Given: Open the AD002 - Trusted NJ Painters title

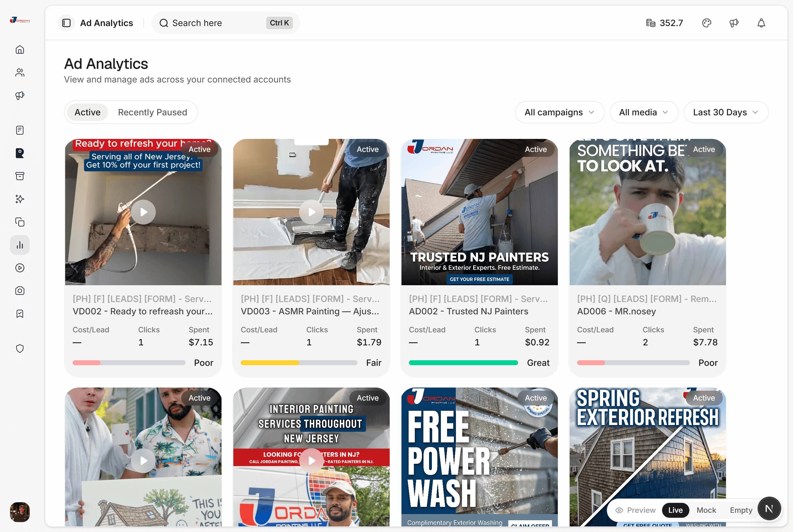Looking at the screenshot, I should (x=468, y=312).
